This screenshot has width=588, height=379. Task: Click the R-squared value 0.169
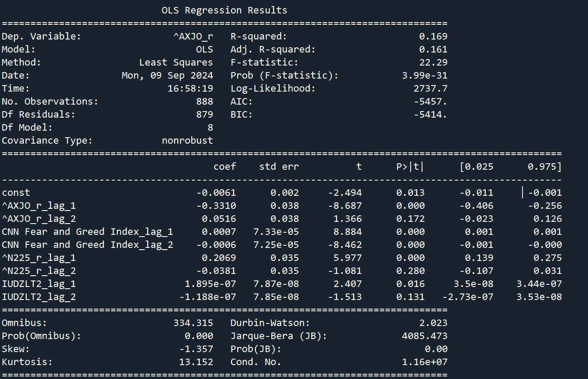pos(433,36)
